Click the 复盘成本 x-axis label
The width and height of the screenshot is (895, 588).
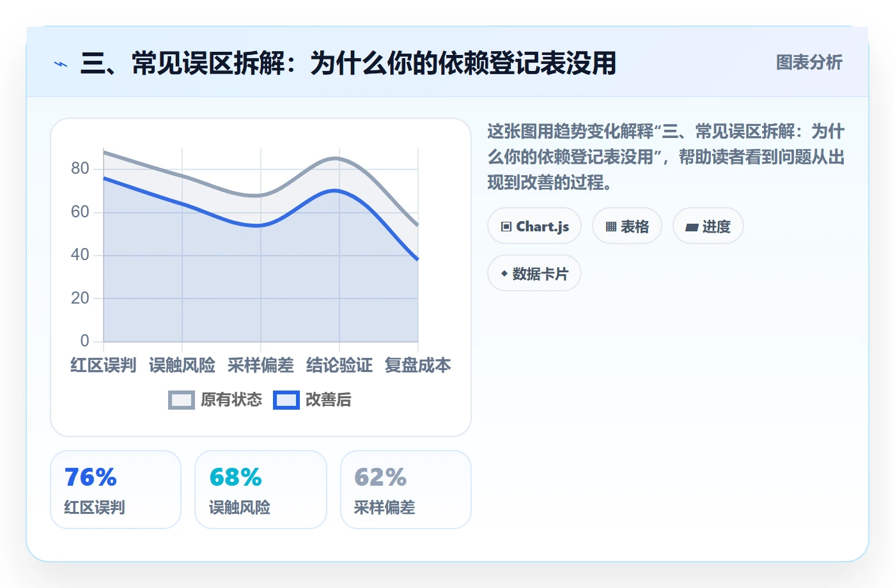pyautogui.click(x=418, y=366)
